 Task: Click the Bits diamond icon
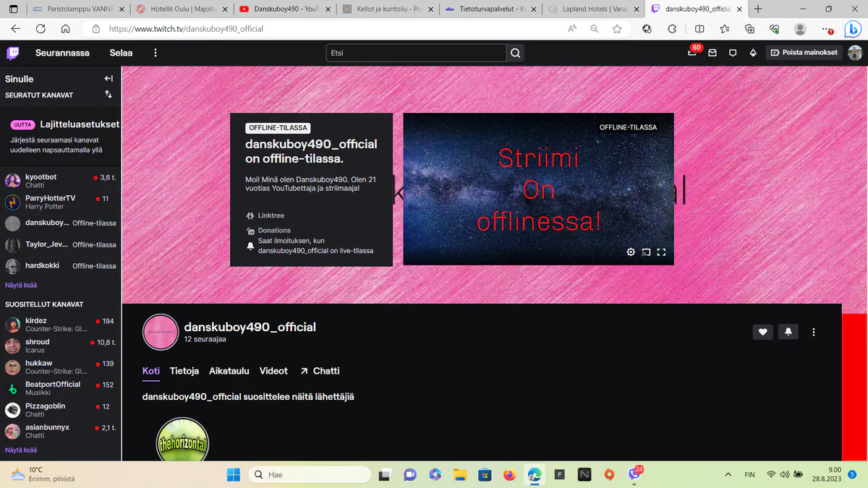click(753, 53)
